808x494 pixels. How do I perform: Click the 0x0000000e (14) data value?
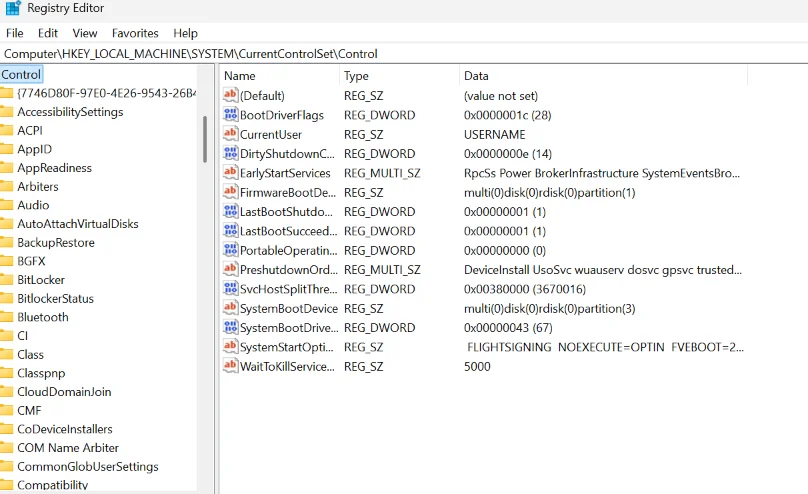point(508,154)
